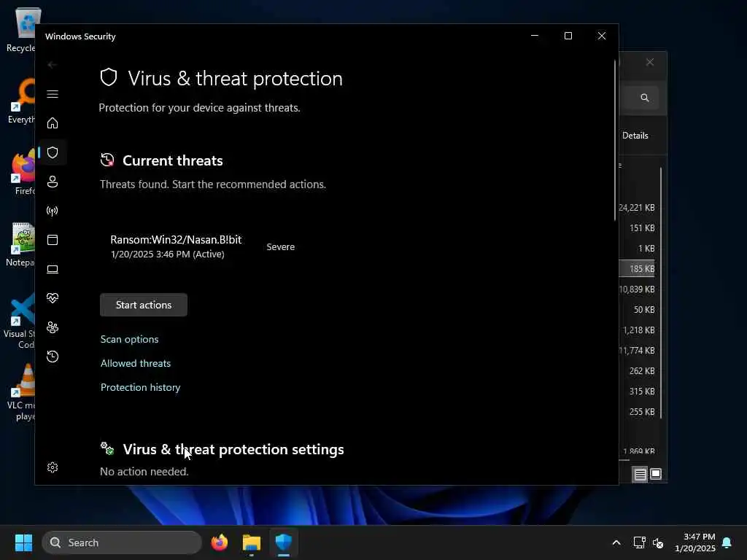Open Family options sidebar icon

click(53, 327)
